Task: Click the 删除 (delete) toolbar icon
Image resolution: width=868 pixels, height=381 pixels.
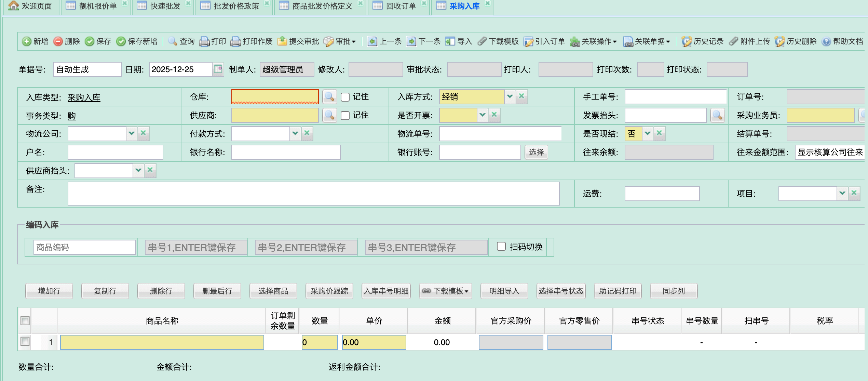Action: pos(58,41)
